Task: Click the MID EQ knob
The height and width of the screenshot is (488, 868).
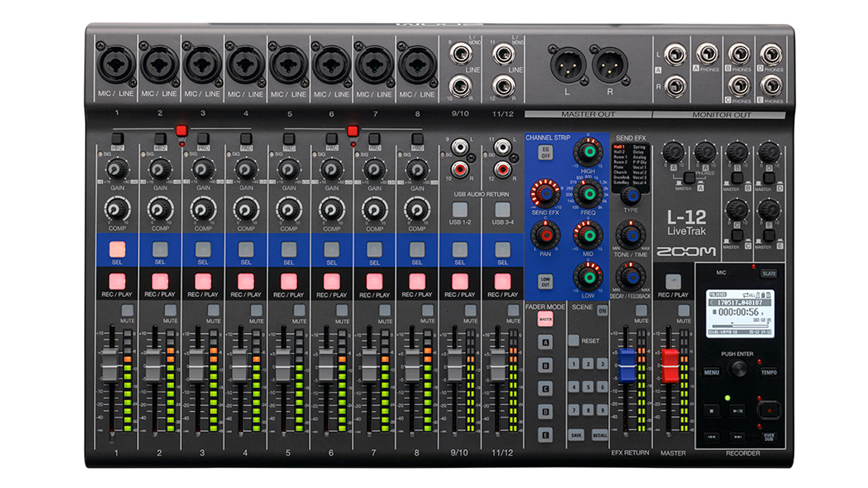Action: 588,235
